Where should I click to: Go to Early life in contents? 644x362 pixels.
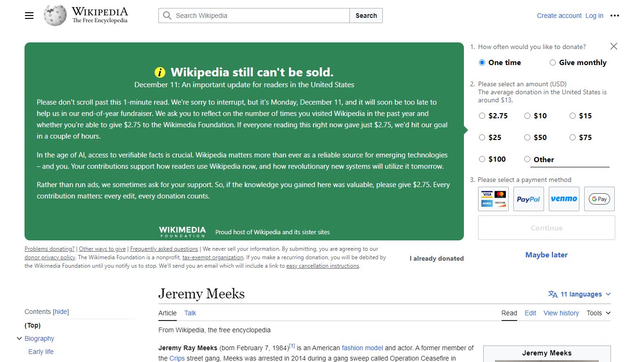pyautogui.click(x=41, y=352)
